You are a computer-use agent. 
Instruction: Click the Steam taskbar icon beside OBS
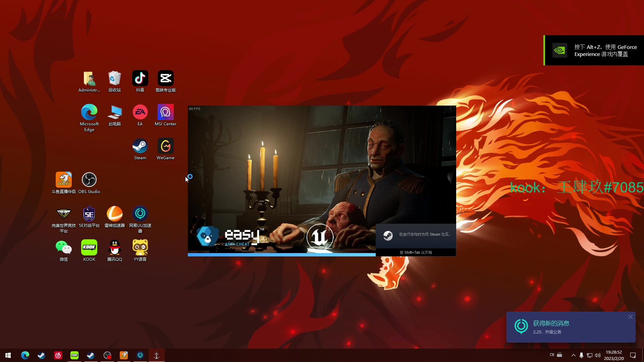(x=91, y=355)
